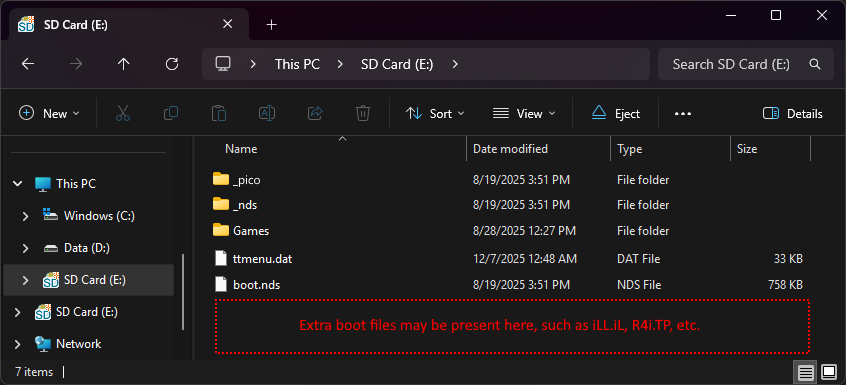Go up one folder level arrow
Screen dimensions: 846x385
pyautogui.click(x=124, y=64)
